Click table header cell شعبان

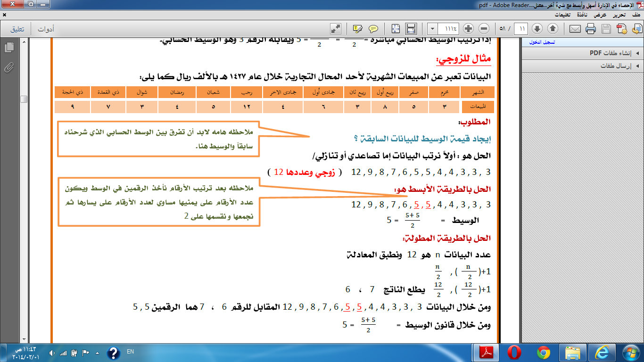(x=212, y=92)
